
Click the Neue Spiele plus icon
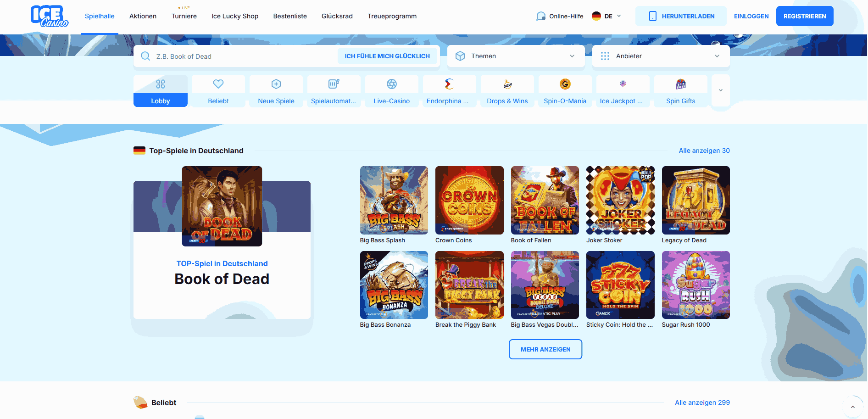(276, 84)
